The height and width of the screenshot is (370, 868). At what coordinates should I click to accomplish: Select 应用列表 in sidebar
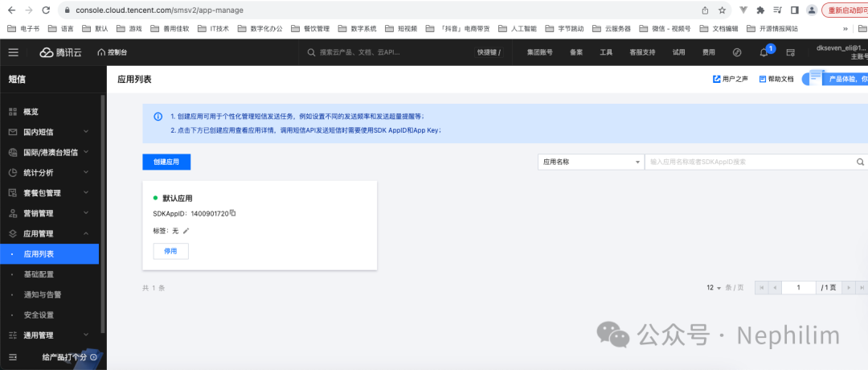[49, 253]
